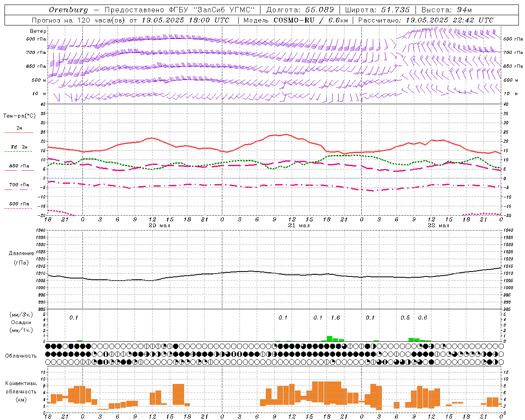The width and height of the screenshot is (525, 420).
Task: Select the "21 мая" date label
Action: [x=299, y=226]
